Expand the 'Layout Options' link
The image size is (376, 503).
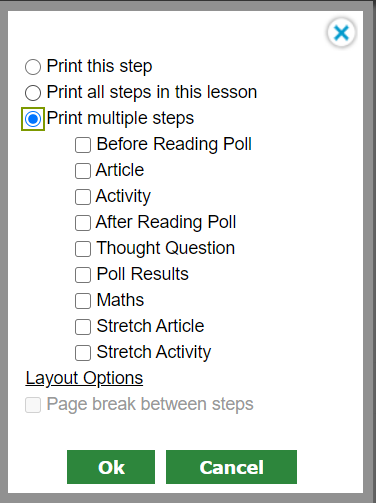tap(84, 378)
